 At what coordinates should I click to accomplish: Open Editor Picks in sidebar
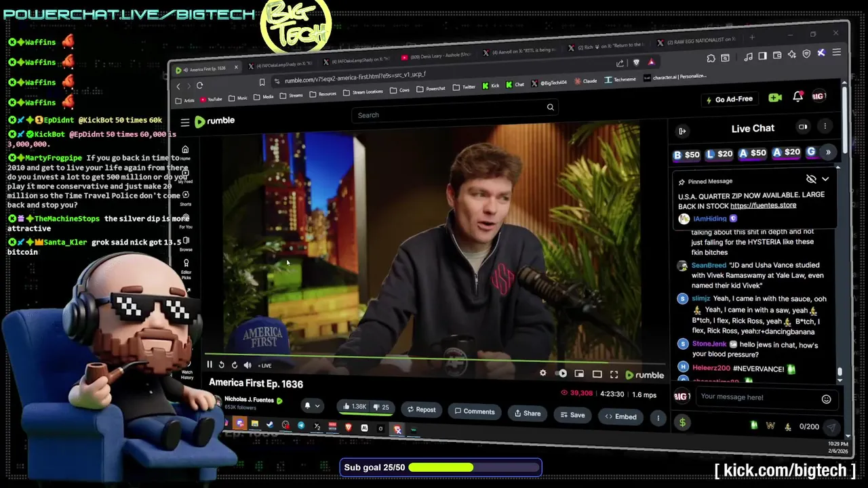(x=186, y=268)
